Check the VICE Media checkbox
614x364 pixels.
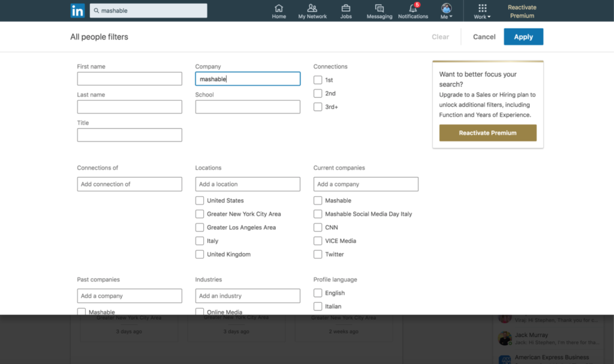click(318, 241)
